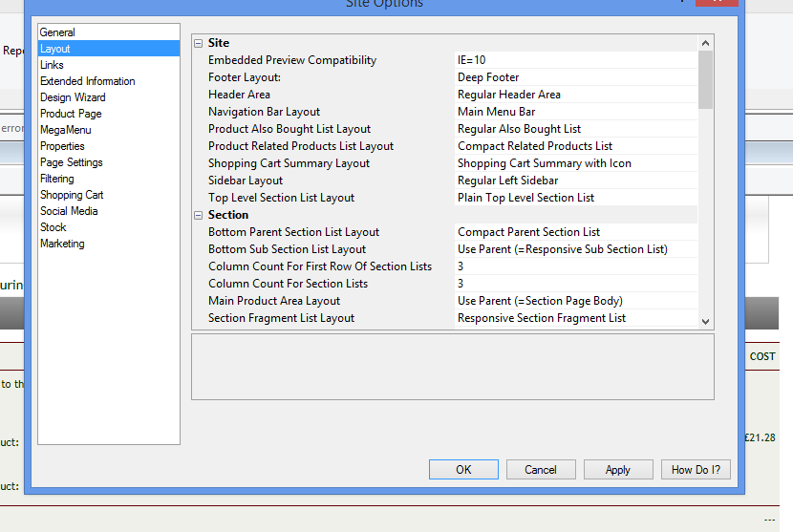Change the Sidebar Layout value
The height and width of the screenshot is (532, 793).
[x=575, y=181]
